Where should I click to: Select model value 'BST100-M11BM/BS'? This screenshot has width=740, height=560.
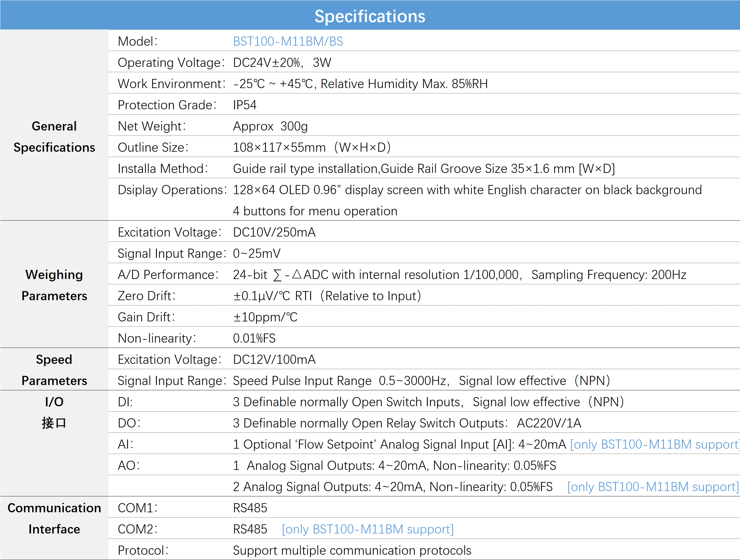(288, 42)
